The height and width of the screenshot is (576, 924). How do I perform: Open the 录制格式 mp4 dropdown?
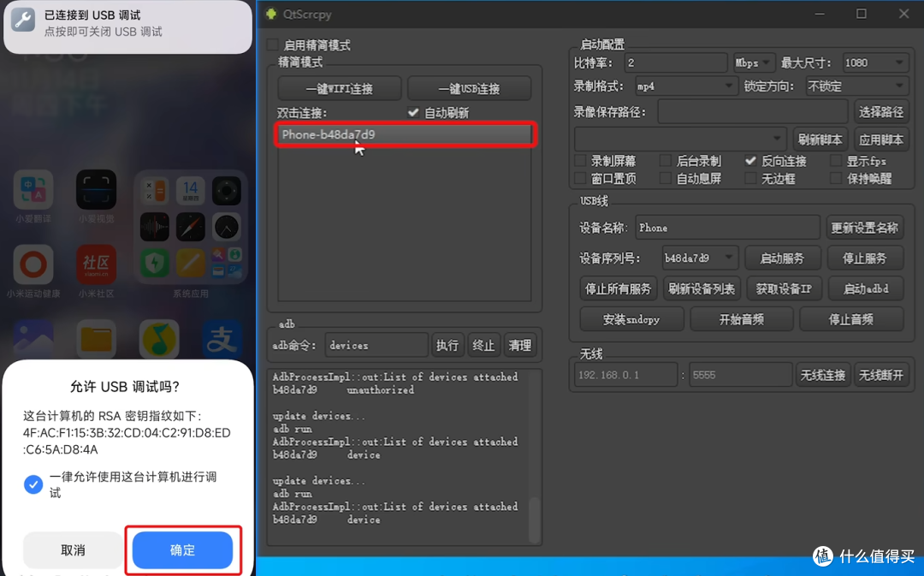[686, 86]
